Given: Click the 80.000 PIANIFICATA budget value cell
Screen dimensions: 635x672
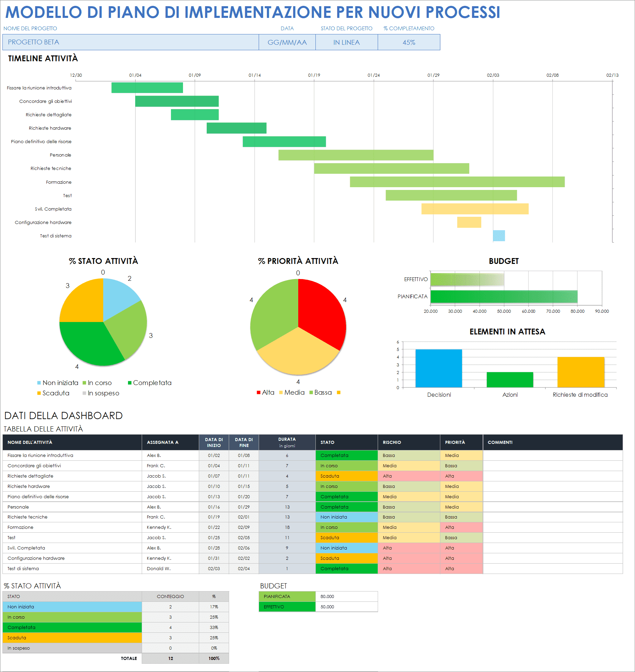Looking at the screenshot, I should click(346, 597).
